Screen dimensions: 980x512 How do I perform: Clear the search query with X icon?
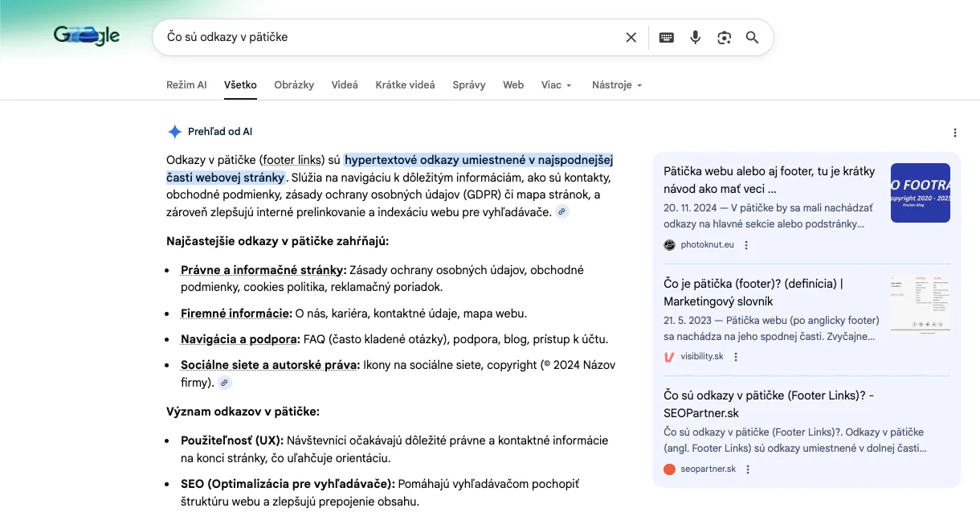tap(631, 37)
